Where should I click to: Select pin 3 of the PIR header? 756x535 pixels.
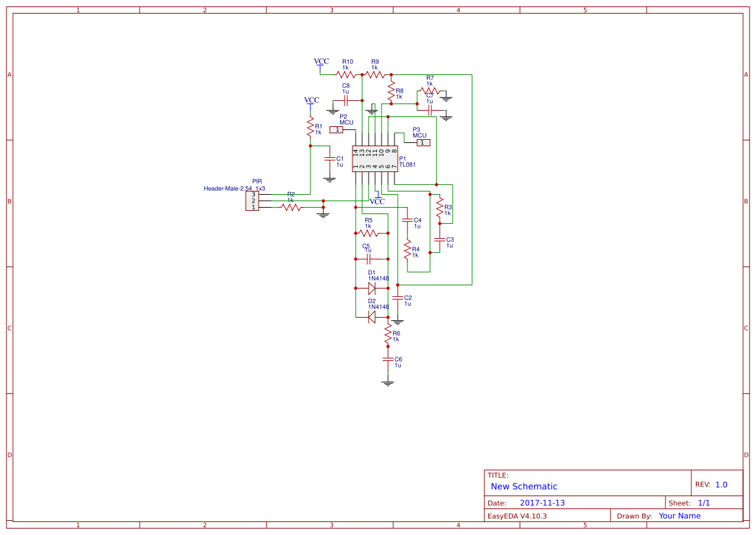[x=254, y=194]
